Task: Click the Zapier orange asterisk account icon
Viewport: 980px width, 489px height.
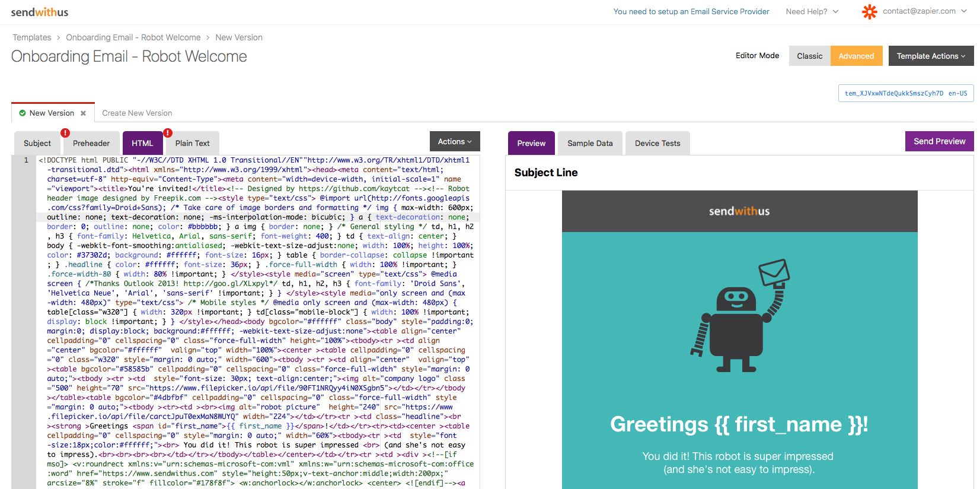Action: (869, 12)
